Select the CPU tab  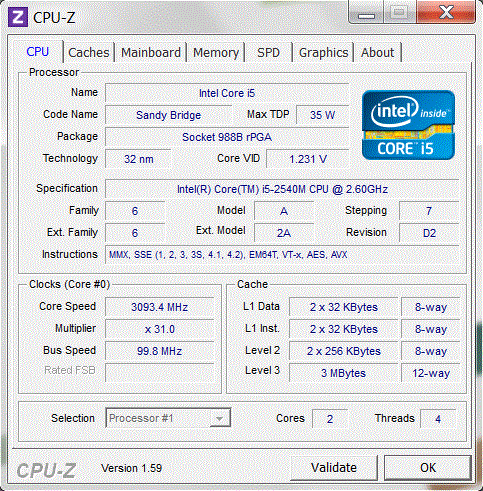[x=38, y=51]
